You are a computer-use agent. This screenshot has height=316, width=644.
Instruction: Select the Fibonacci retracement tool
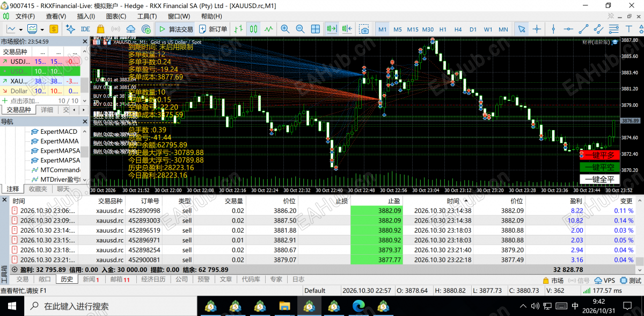[615, 29]
